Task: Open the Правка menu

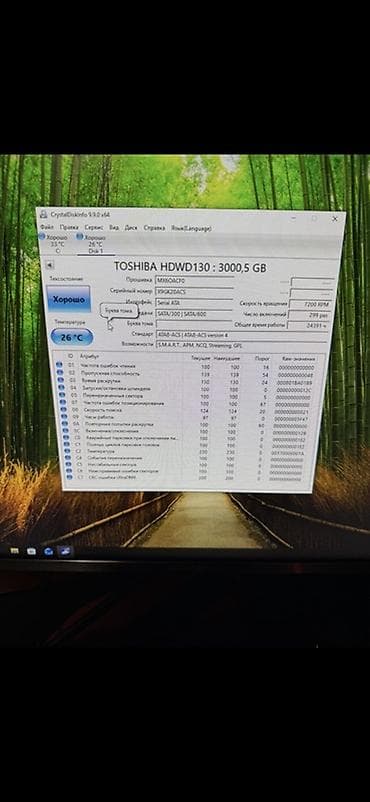Action: 69,227
